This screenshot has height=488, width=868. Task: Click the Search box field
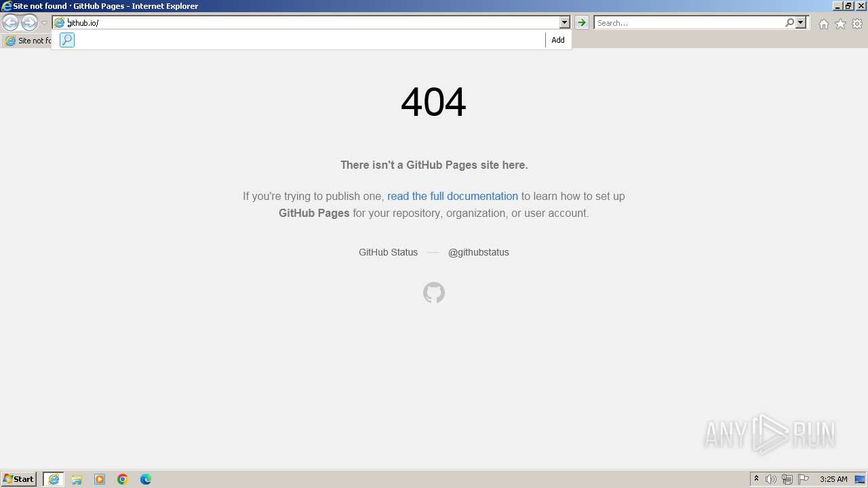coord(689,22)
